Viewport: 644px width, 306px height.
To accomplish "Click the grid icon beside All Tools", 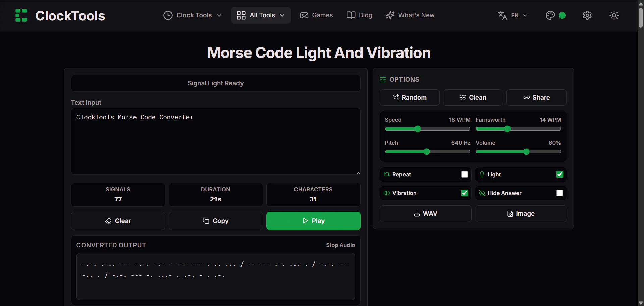I will coord(241,15).
